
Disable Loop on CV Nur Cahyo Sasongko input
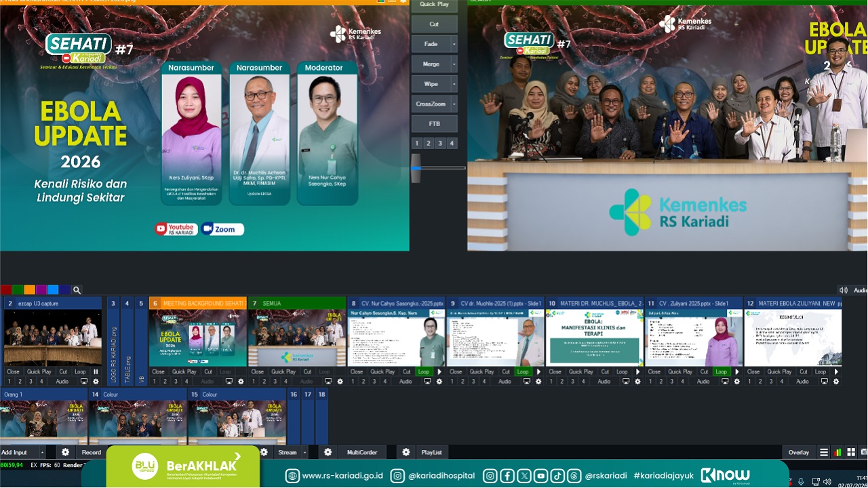[x=424, y=371]
